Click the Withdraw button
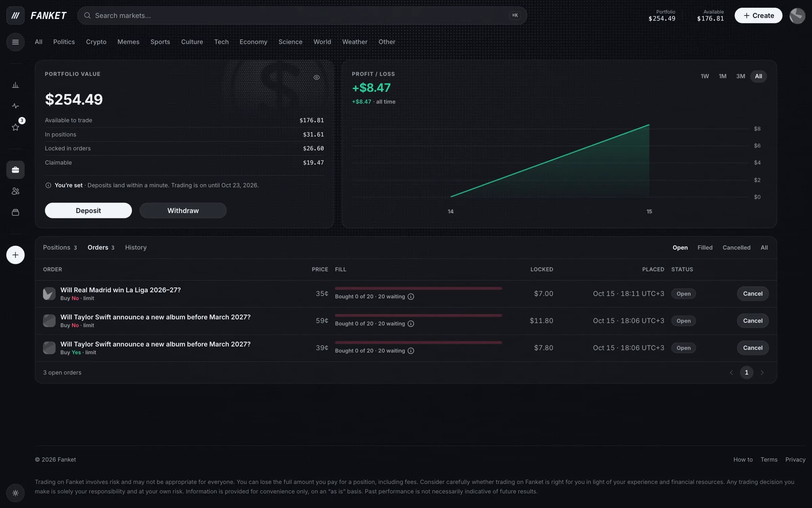Screen dimensions: 812x508 (x=183, y=210)
